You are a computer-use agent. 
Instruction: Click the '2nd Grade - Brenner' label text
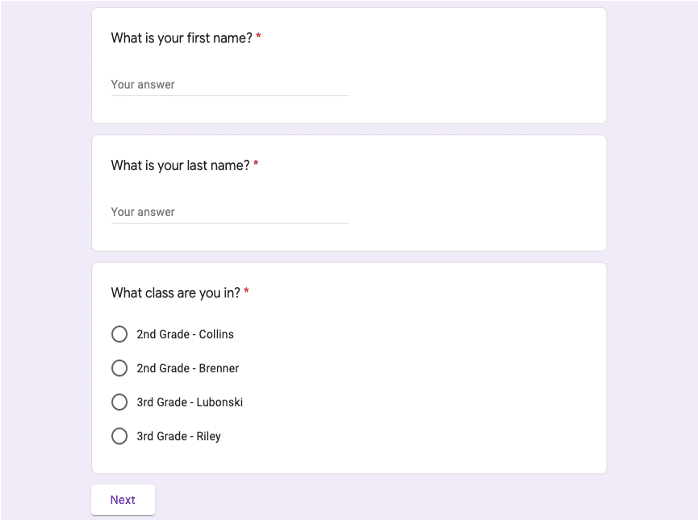click(x=188, y=368)
